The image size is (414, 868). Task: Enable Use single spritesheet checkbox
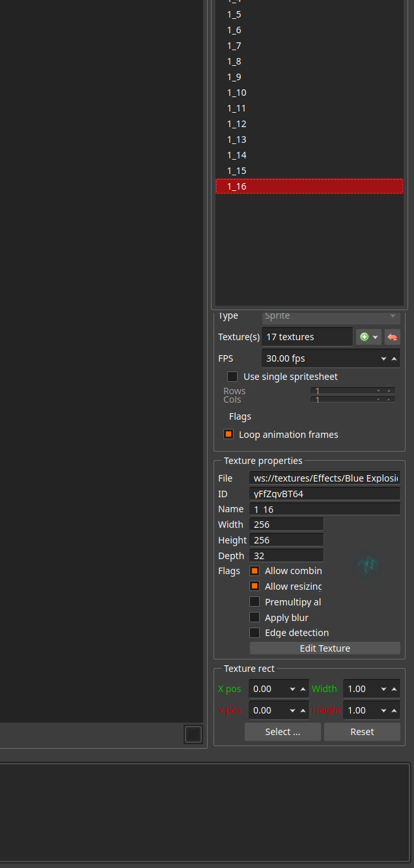(232, 377)
